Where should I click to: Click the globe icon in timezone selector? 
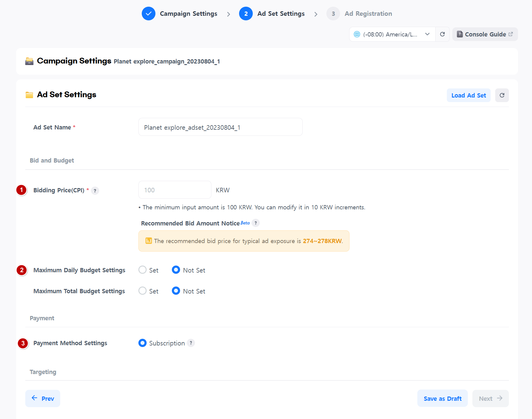pos(357,34)
